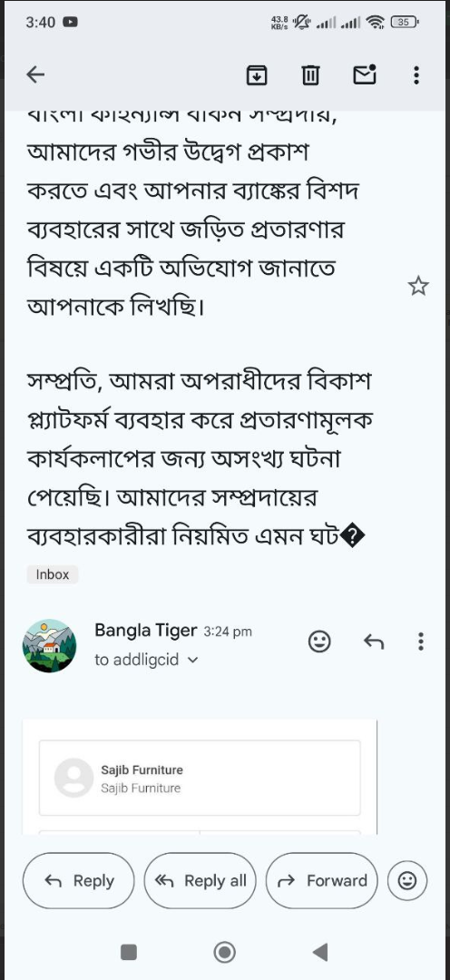Open Bangla Tiger sender avatar
This screenshot has height=980, width=450.
[49, 646]
